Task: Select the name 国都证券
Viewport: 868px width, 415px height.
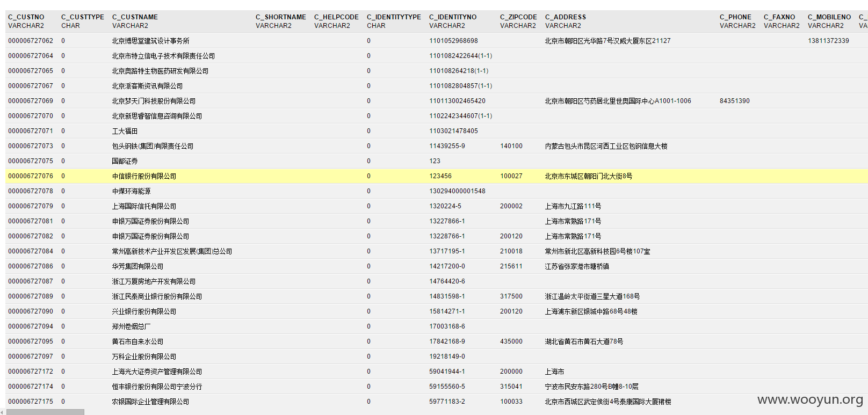Action: [125, 161]
